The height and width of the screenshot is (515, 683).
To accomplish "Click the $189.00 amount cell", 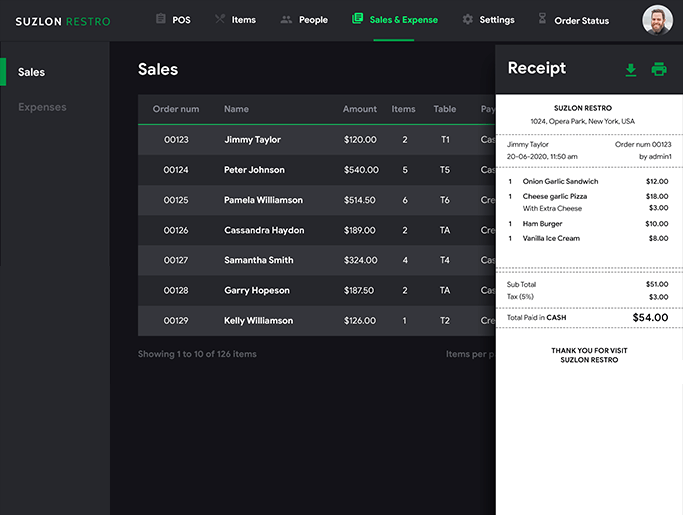I will click(x=359, y=230).
